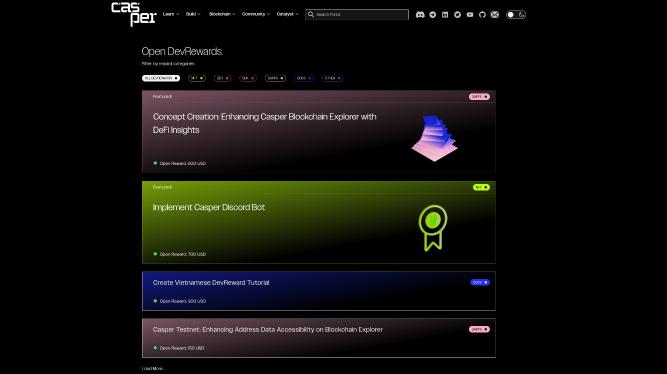Click the stacked-layers illustration on Concept Creation card
Screen dimensions: 667x374
click(434, 138)
